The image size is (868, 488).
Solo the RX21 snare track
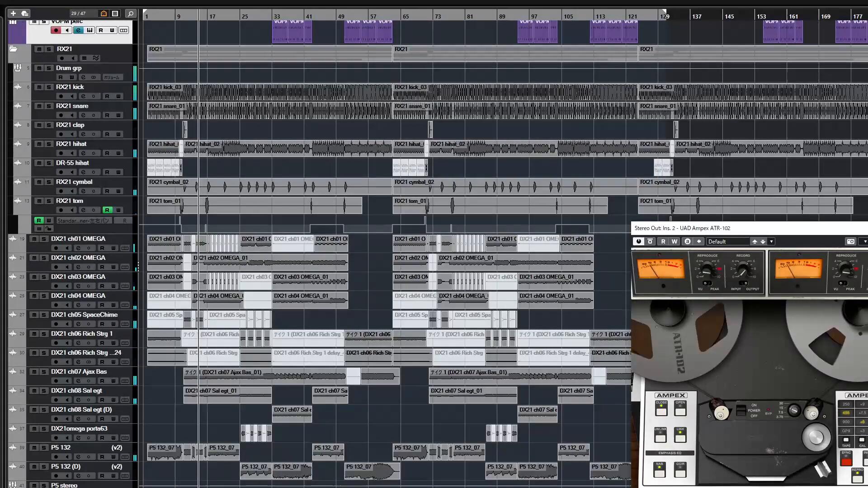tap(49, 106)
